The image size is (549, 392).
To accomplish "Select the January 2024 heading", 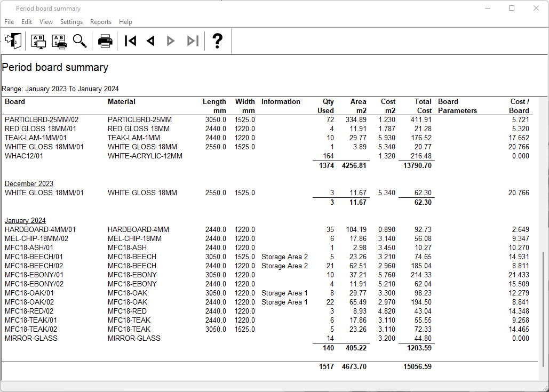I will click(x=25, y=220).
